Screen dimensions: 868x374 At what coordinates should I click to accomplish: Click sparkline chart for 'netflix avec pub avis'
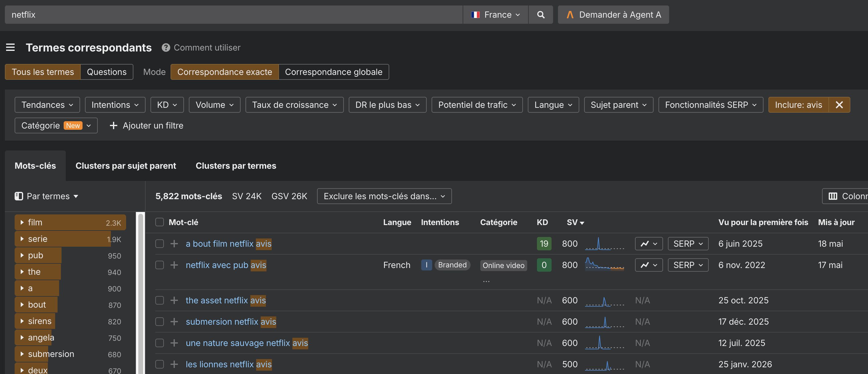tap(605, 264)
